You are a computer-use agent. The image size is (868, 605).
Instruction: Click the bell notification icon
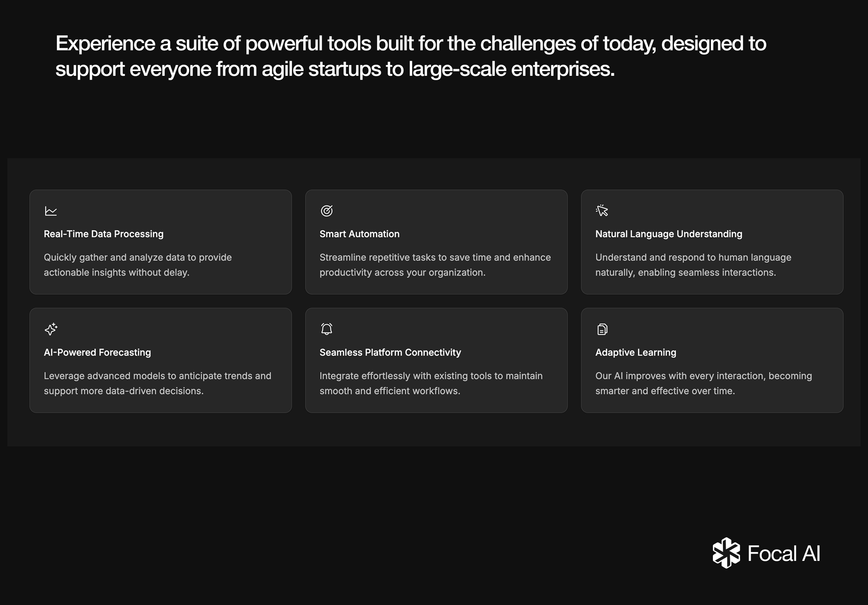click(x=326, y=329)
